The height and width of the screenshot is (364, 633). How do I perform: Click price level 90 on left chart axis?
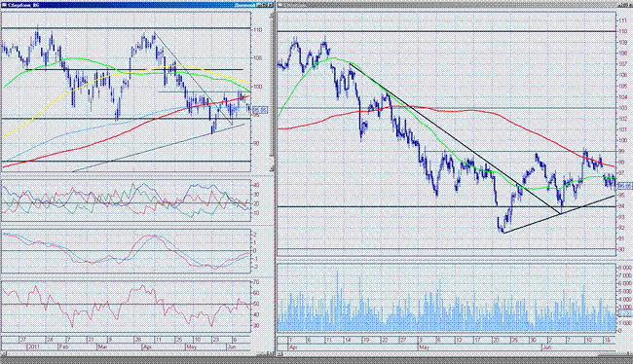coord(257,143)
